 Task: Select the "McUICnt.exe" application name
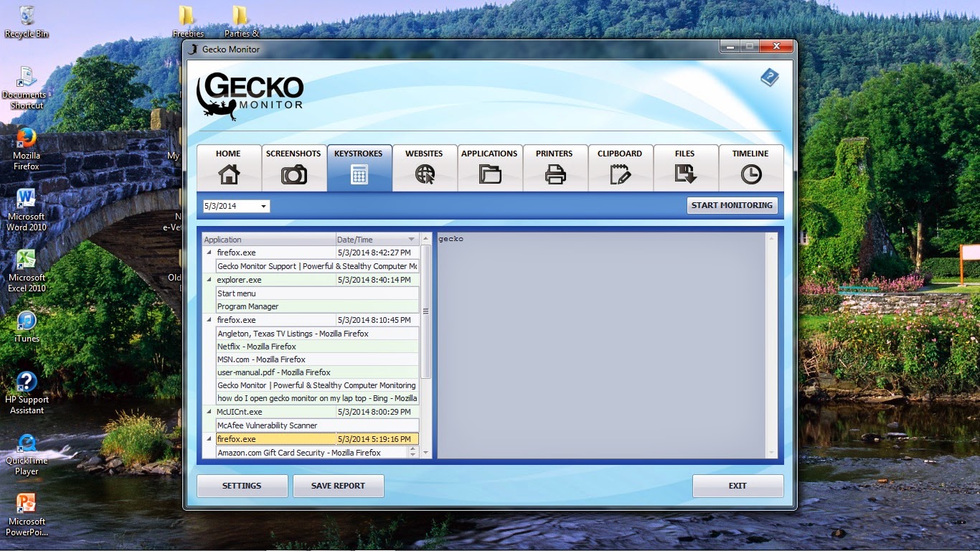pos(240,412)
